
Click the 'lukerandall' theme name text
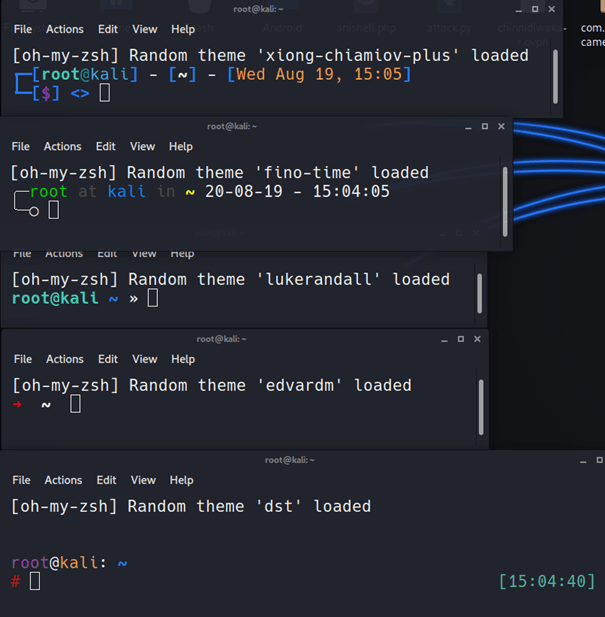coord(318,279)
